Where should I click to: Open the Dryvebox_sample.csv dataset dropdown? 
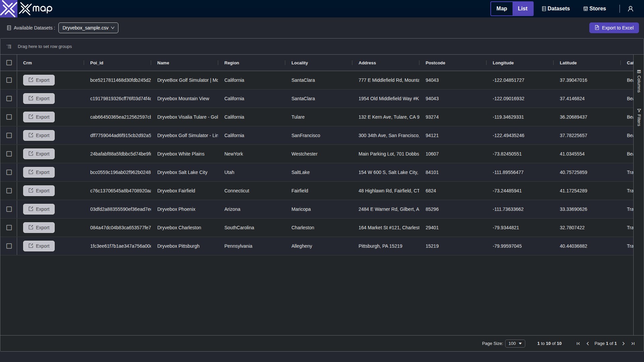point(88,28)
